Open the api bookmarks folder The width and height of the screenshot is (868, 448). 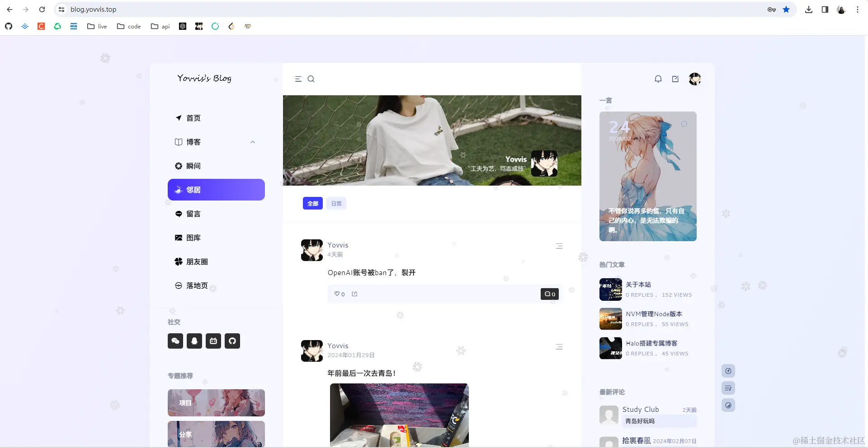point(160,26)
